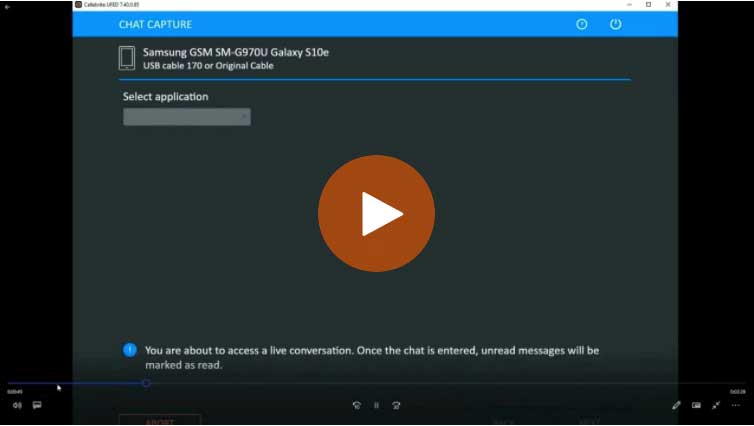This screenshot has height=426, width=754.
Task: Click the 'Select application' label
Action: [165, 97]
